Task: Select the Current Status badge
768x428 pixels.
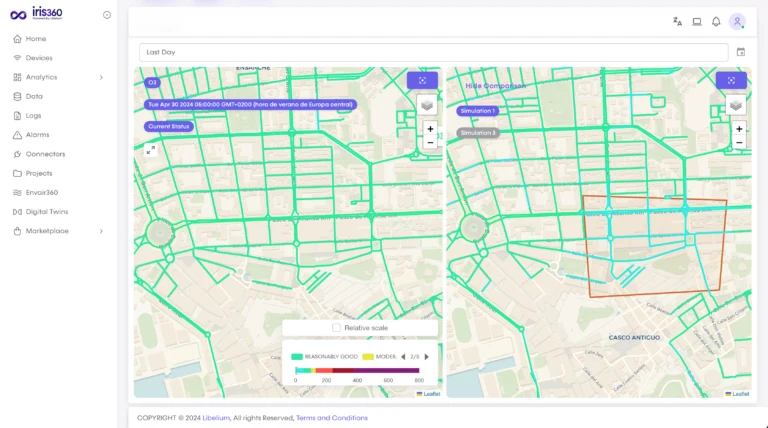Action: 168,126
